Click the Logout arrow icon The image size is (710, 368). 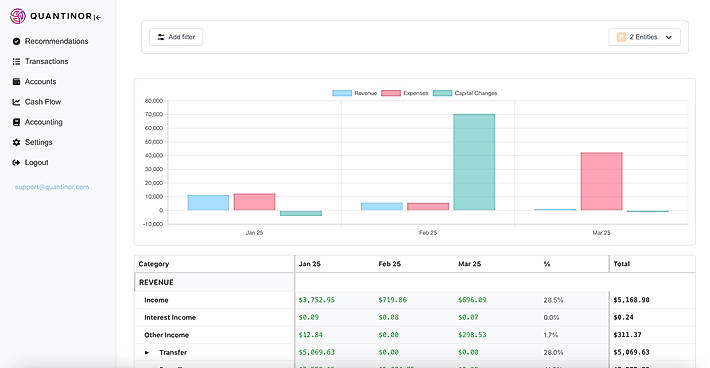16,162
